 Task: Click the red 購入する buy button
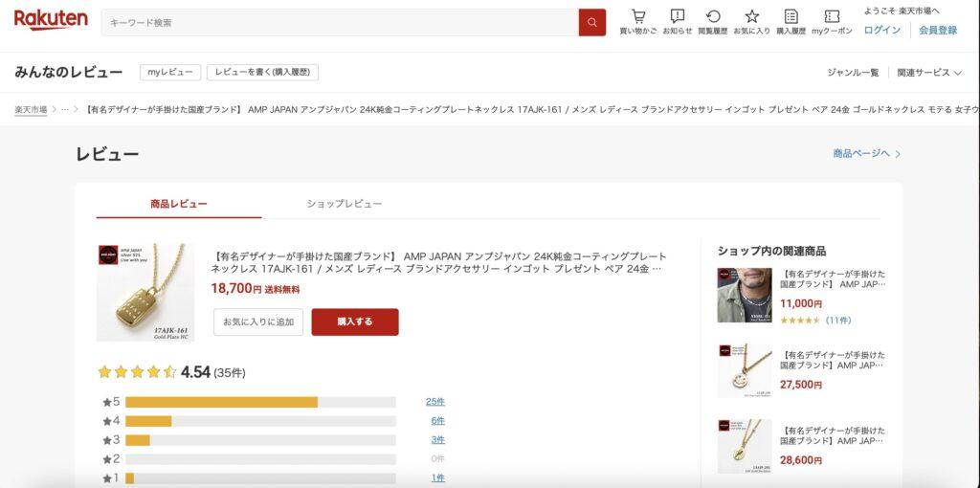pos(355,322)
